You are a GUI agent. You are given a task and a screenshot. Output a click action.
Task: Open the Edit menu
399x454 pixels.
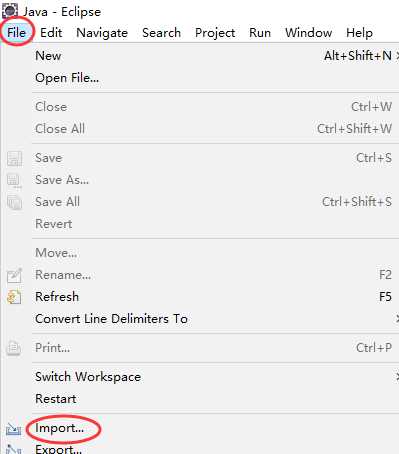51,33
